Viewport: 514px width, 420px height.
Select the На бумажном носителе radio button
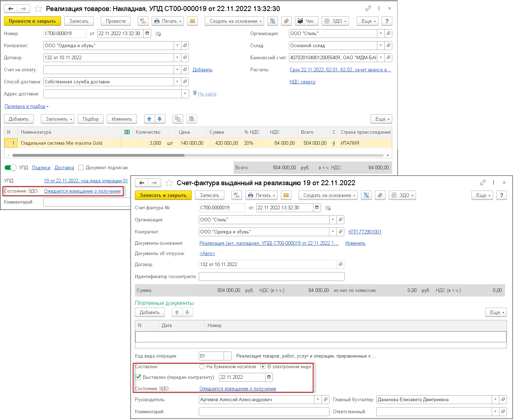pyautogui.click(x=202, y=366)
